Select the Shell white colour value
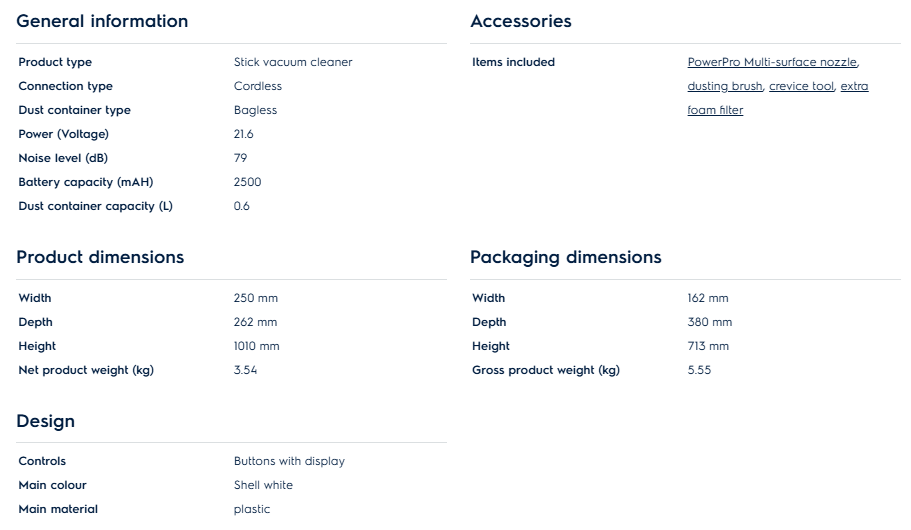Viewport: 911px width, 530px height. coord(263,485)
